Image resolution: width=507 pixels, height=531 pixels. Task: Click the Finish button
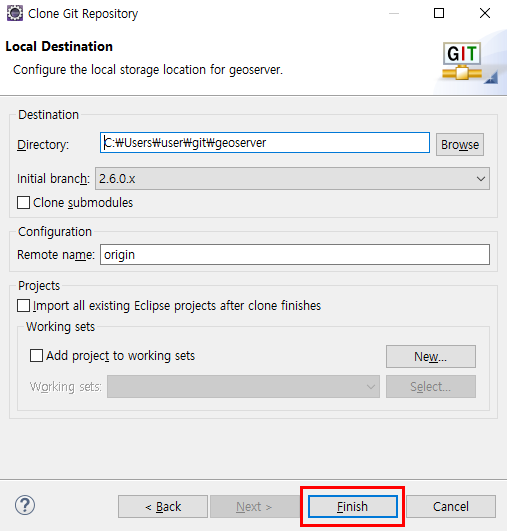point(353,507)
